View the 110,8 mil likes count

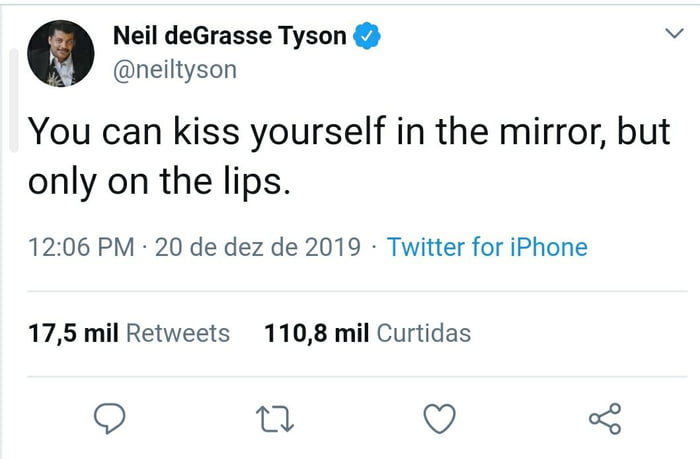pyautogui.click(x=317, y=333)
